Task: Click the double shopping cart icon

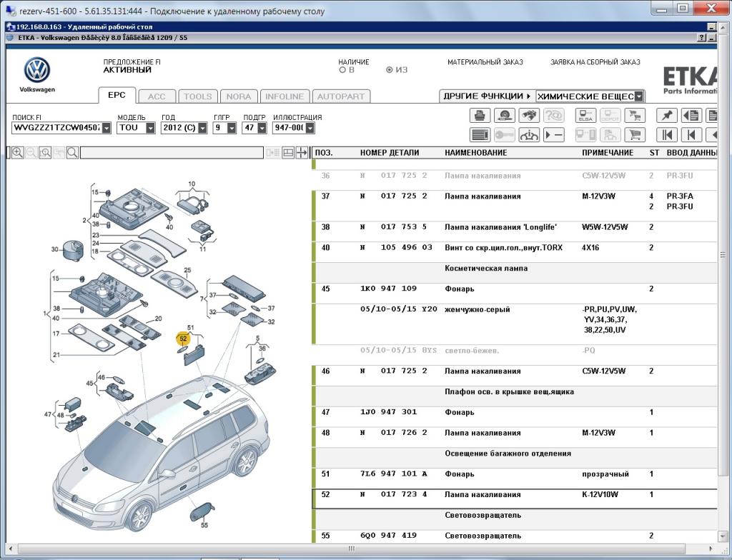Action: click(635, 115)
